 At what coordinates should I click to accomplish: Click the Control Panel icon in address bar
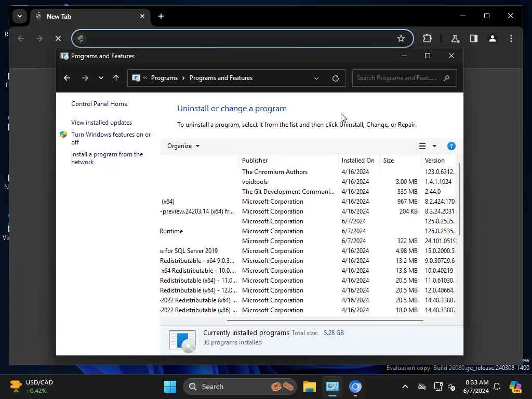click(136, 78)
